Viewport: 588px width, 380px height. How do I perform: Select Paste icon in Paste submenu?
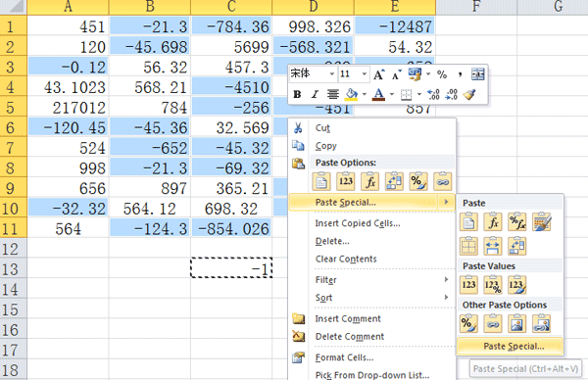(x=468, y=222)
